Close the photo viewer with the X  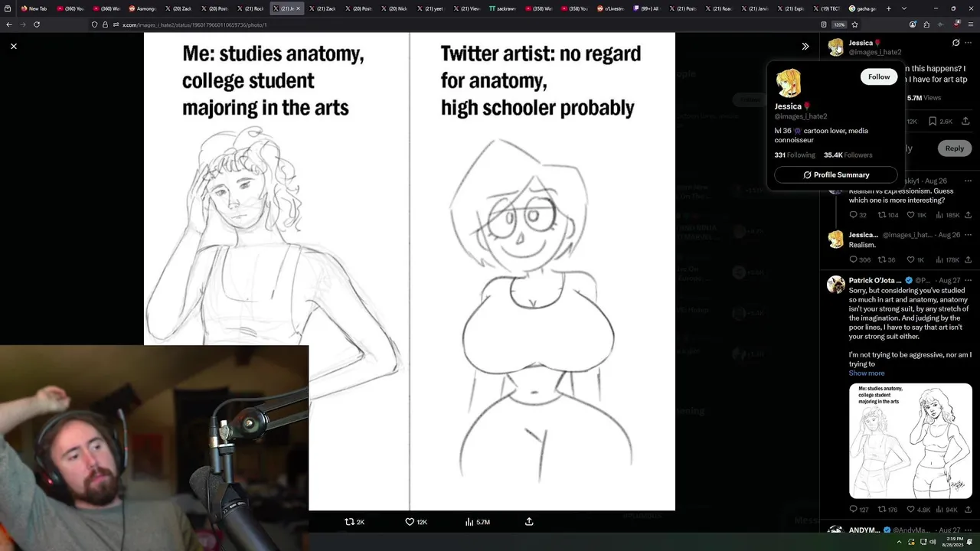pyautogui.click(x=14, y=47)
